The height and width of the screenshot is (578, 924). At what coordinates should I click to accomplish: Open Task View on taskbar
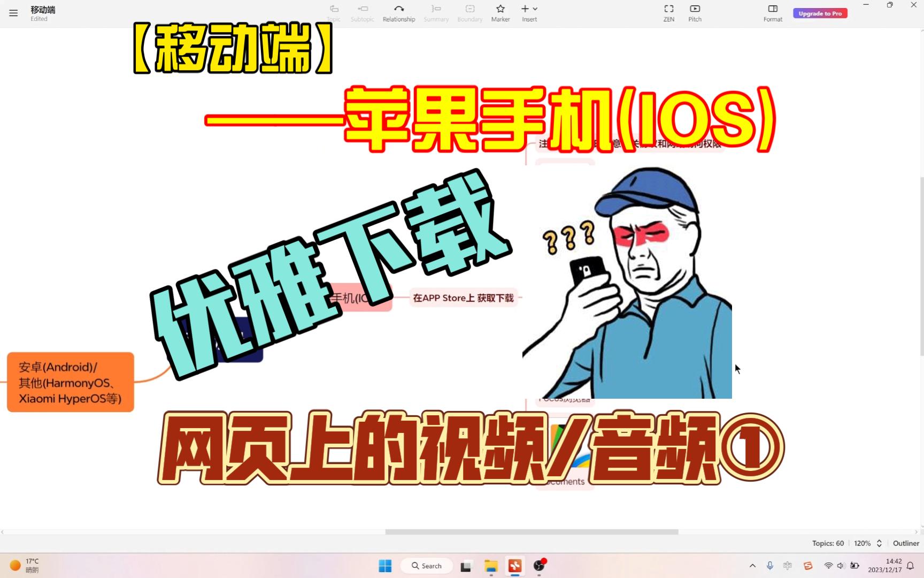tap(466, 566)
